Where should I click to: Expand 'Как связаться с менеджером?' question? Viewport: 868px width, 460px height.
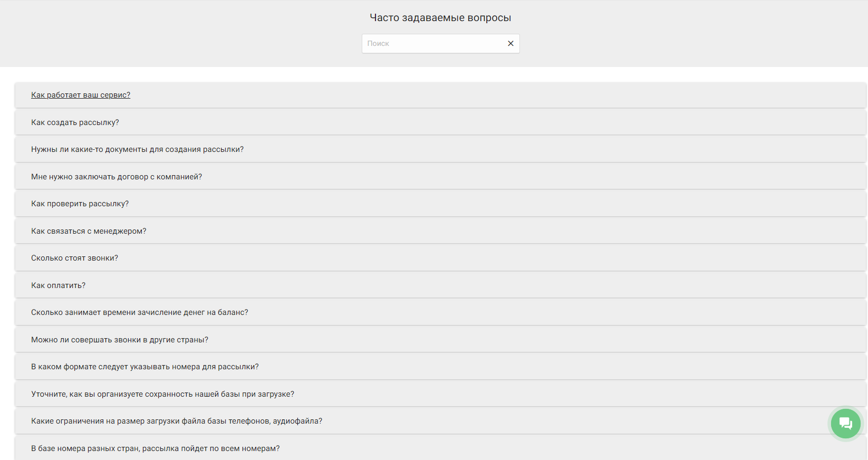click(89, 231)
